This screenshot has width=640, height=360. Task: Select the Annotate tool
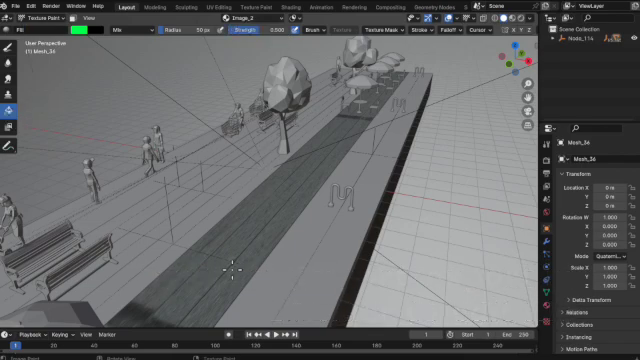8,146
